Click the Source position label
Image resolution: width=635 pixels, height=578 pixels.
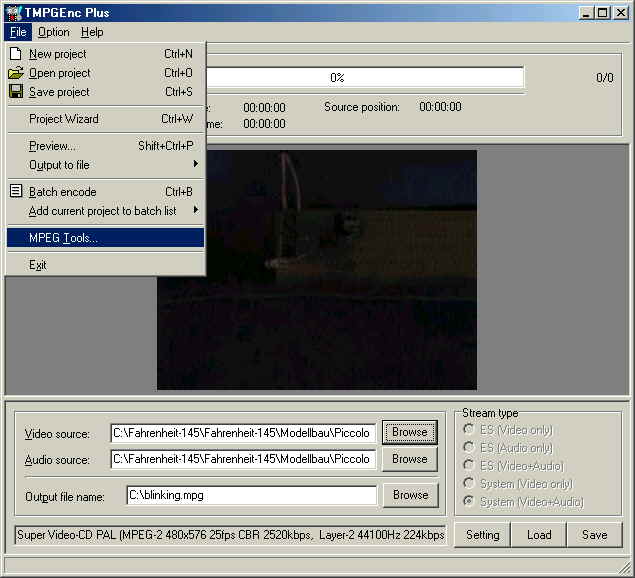pos(362,107)
